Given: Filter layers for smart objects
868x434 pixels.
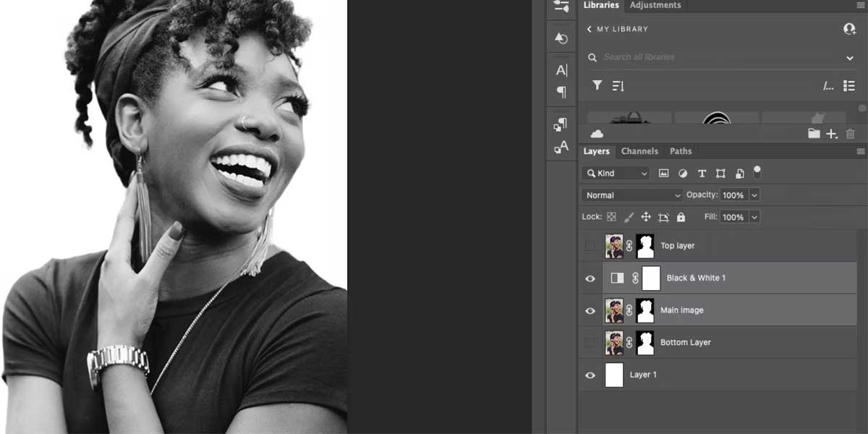Looking at the screenshot, I should click(739, 174).
